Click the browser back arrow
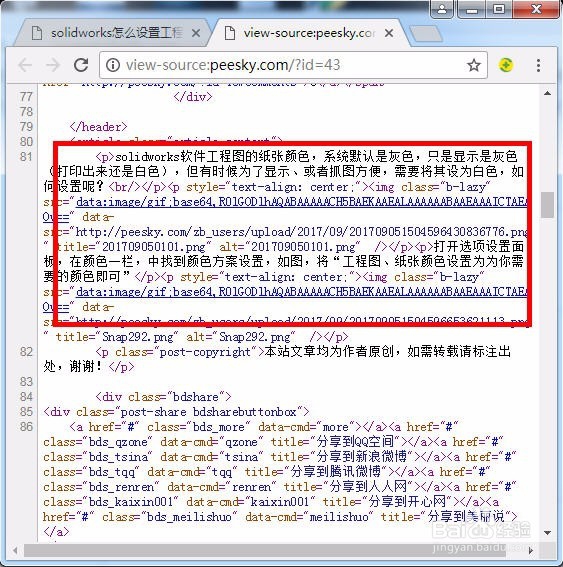 25,65
